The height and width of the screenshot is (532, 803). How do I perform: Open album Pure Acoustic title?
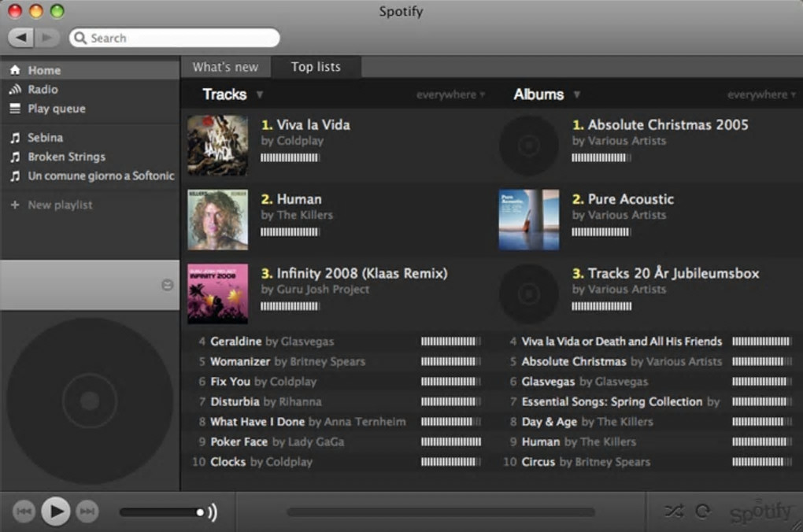(623, 199)
